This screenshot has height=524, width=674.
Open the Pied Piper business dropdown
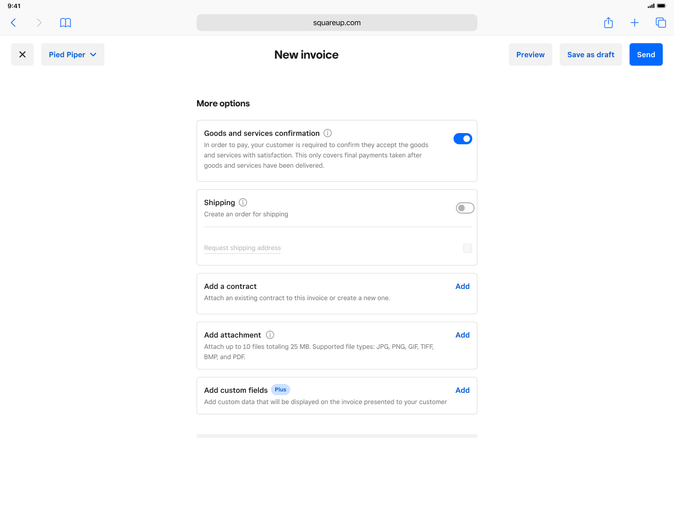[73, 55]
